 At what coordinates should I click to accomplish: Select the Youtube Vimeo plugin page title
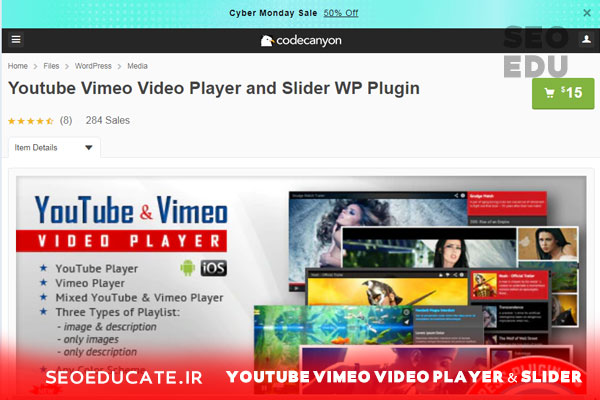point(214,88)
